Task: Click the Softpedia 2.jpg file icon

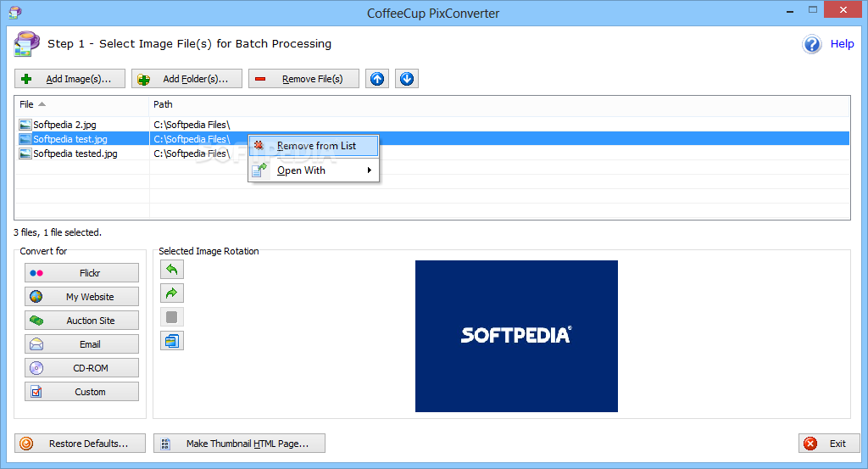Action: 25,125
